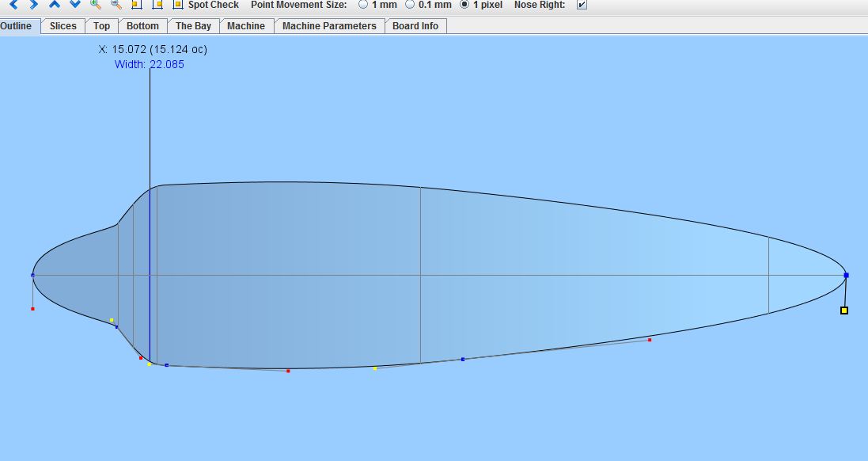Click the red handle point near the nose
The image size is (868, 461).
point(650,340)
